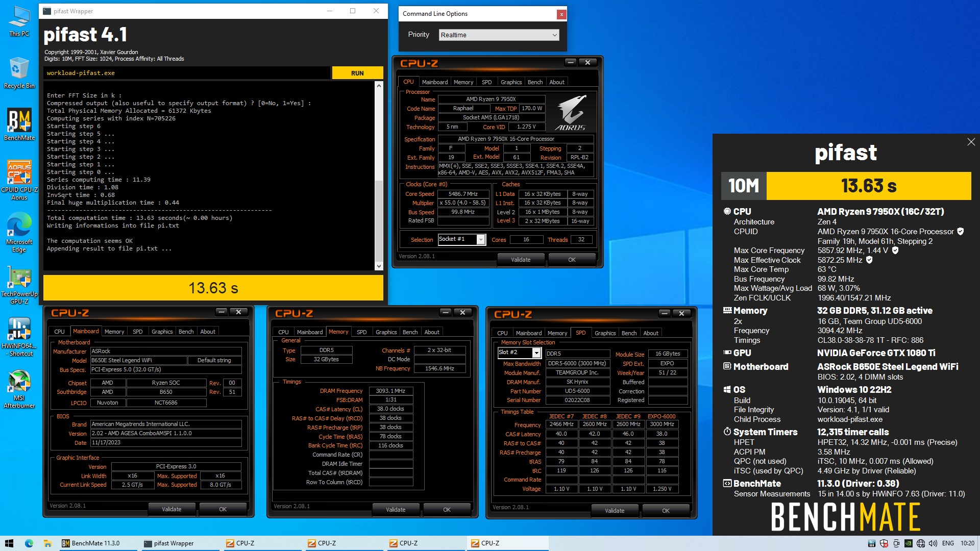This screenshot has width=980, height=551.
Task: Expand the Slot #2 memory slot dropdown
Action: [536, 353]
